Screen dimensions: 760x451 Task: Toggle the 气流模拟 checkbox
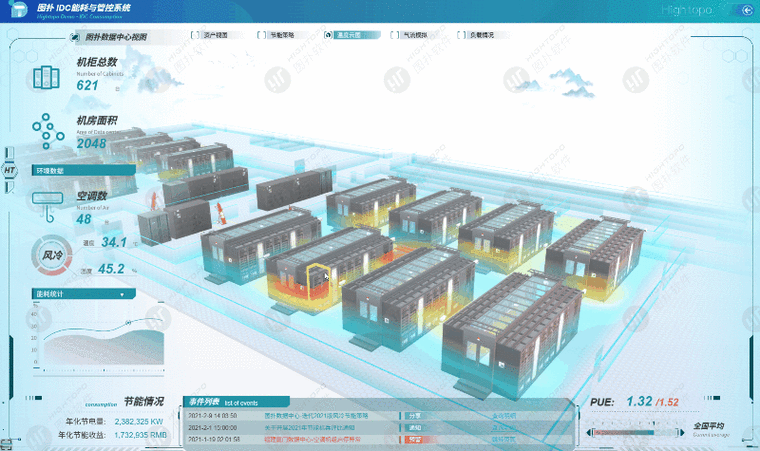tap(395, 35)
